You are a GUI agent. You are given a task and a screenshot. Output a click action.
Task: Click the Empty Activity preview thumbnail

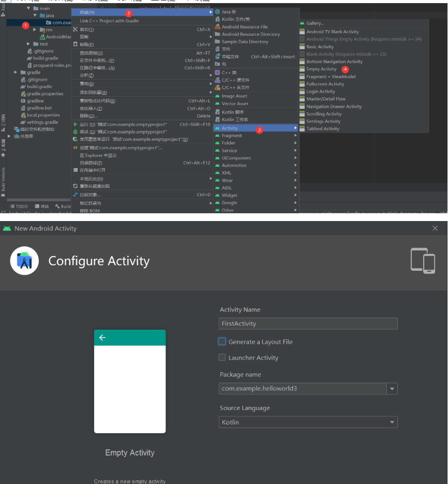[130, 381]
